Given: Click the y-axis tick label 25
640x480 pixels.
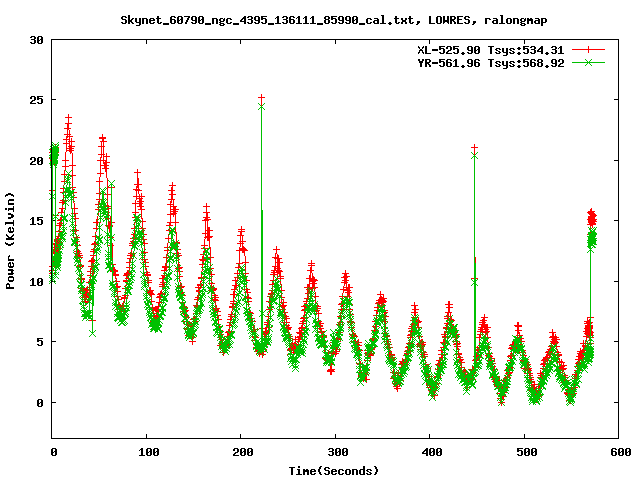Looking at the screenshot, I should [36, 100].
